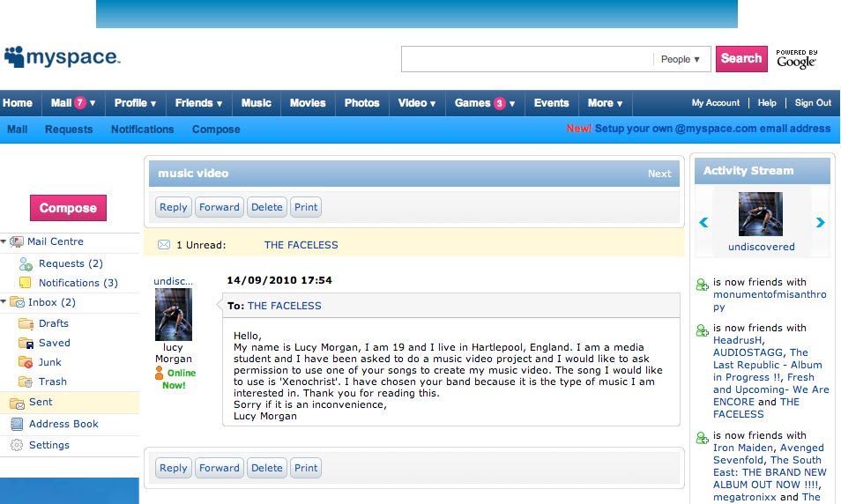Go to Home in navigation bar
Image resolution: width=841 pixels, height=504 pixels.
tap(18, 103)
